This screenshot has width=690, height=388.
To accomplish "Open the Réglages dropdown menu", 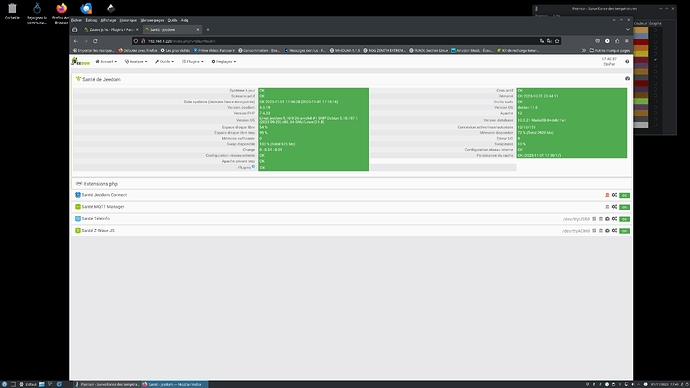I will (224, 62).
